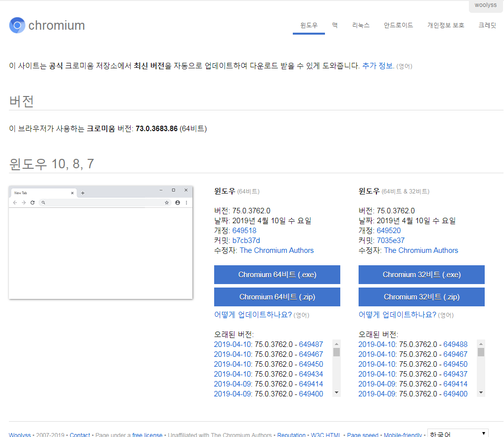Open the 개인정보 보호 tab

coord(446,25)
